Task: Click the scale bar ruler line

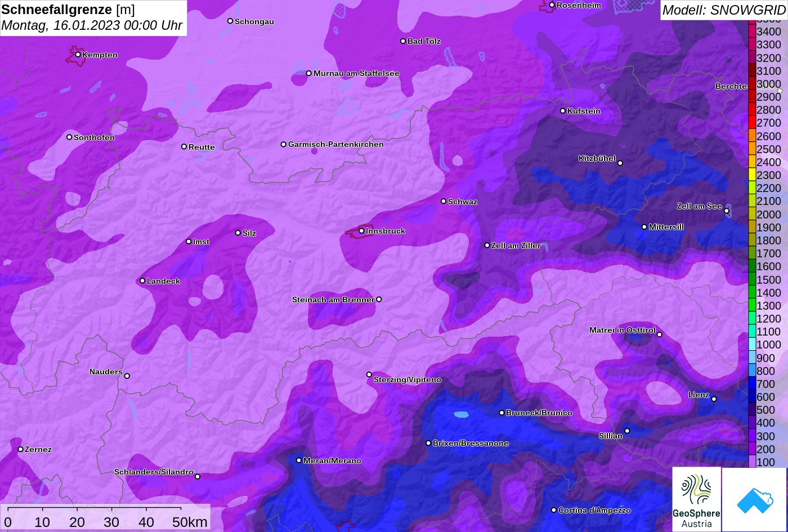Action: (x=95, y=509)
